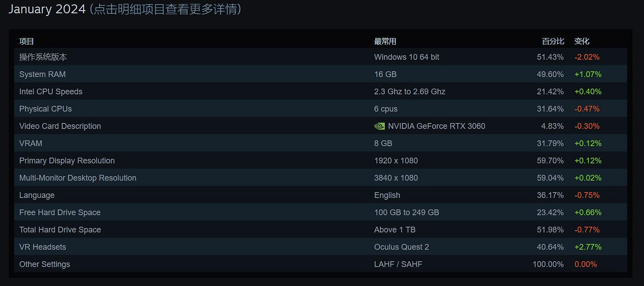Open Primary Display Resolution details
The width and height of the screenshot is (644, 286).
tap(67, 160)
